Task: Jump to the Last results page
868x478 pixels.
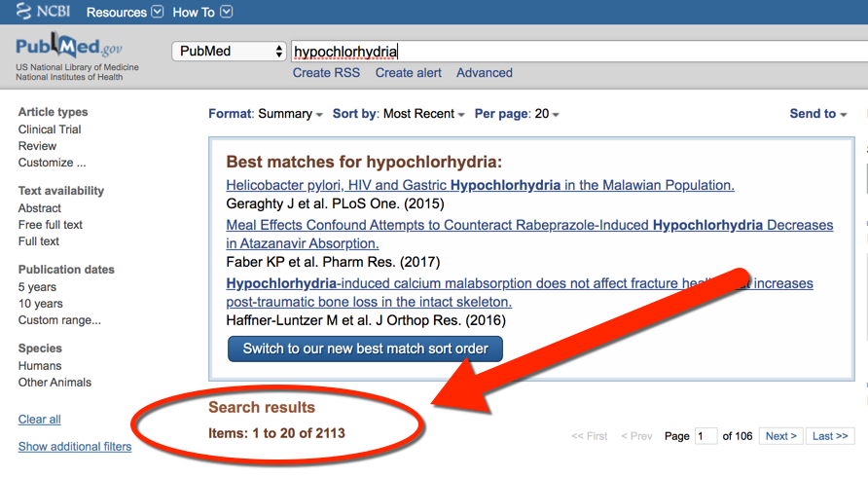Action: tap(830, 436)
